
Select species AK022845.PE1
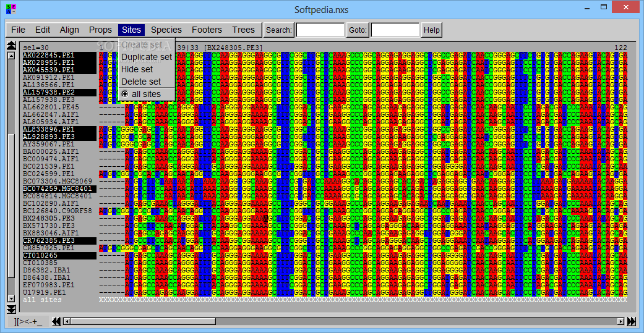point(59,55)
